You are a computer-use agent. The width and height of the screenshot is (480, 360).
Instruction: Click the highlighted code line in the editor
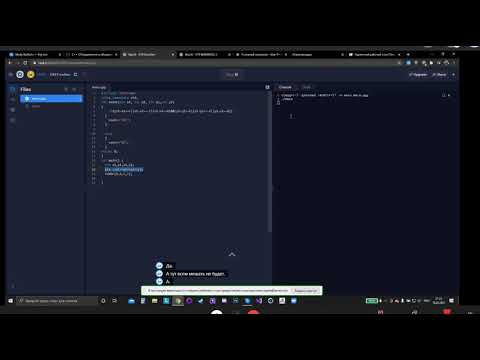click(124, 170)
